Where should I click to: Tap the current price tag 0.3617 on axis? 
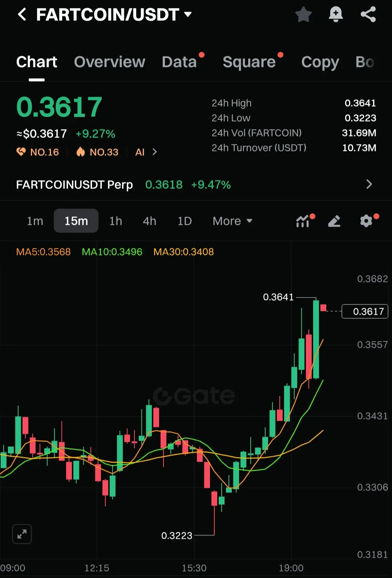point(365,311)
